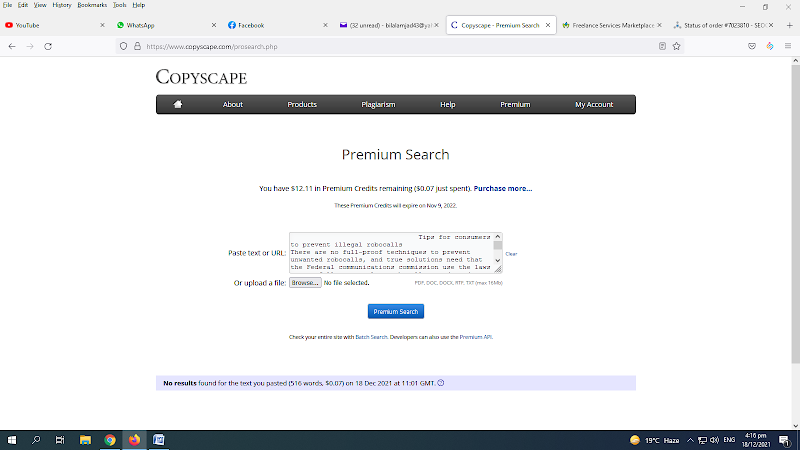The width and height of the screenshot is (800, 450).
Task: Click inside the paste text or URL box
Action: point(391,253)
